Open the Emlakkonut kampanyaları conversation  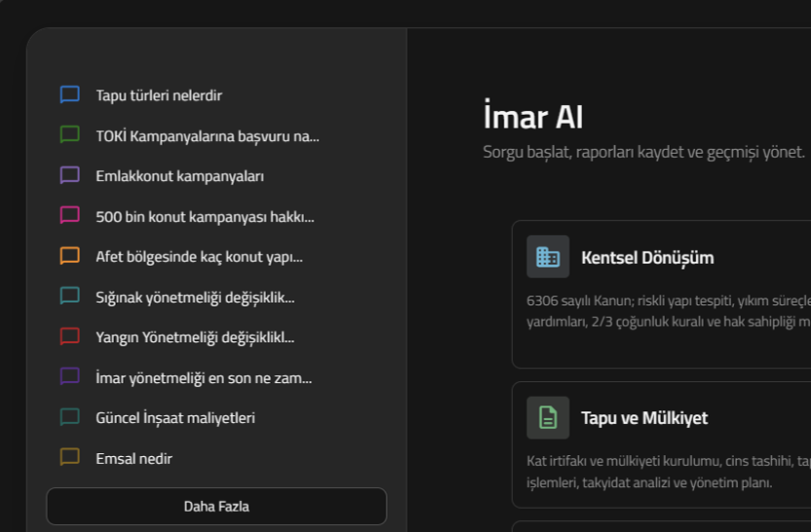coord(179,176)
